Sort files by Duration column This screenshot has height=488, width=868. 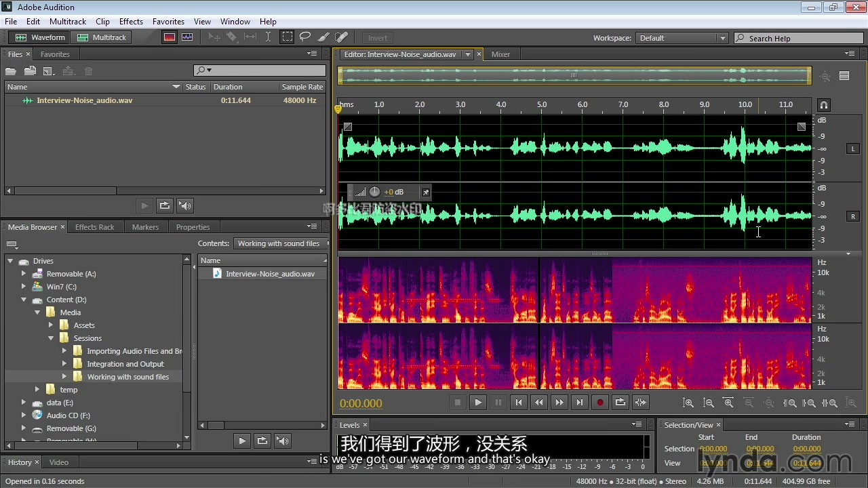pos(228,87)
